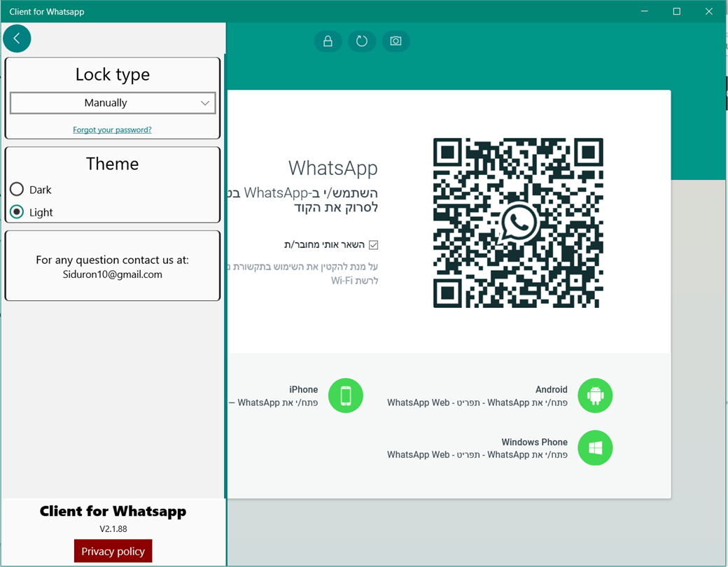Click the Client for Whatsapp footer title

[113, 511]
